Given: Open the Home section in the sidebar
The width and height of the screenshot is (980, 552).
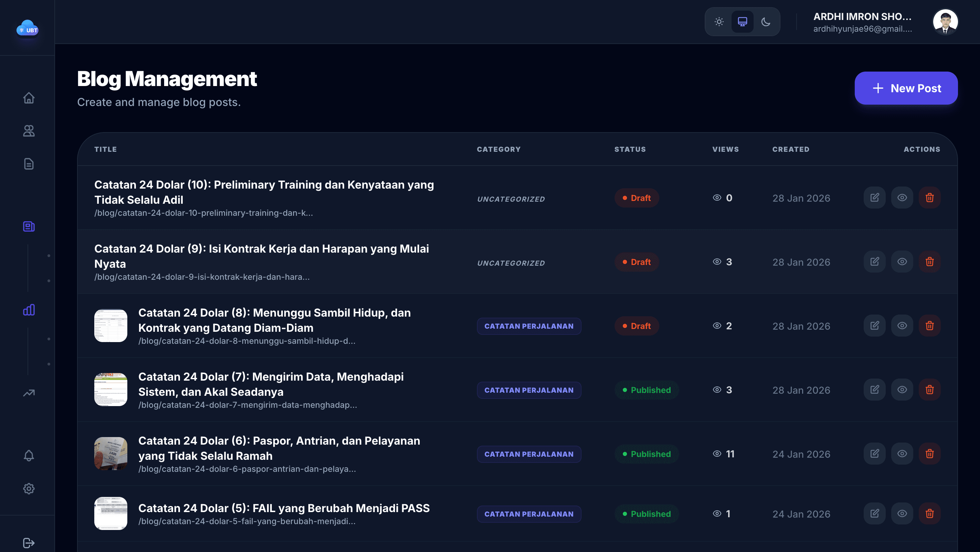Looking at the screenshot, I should point(29,98).
